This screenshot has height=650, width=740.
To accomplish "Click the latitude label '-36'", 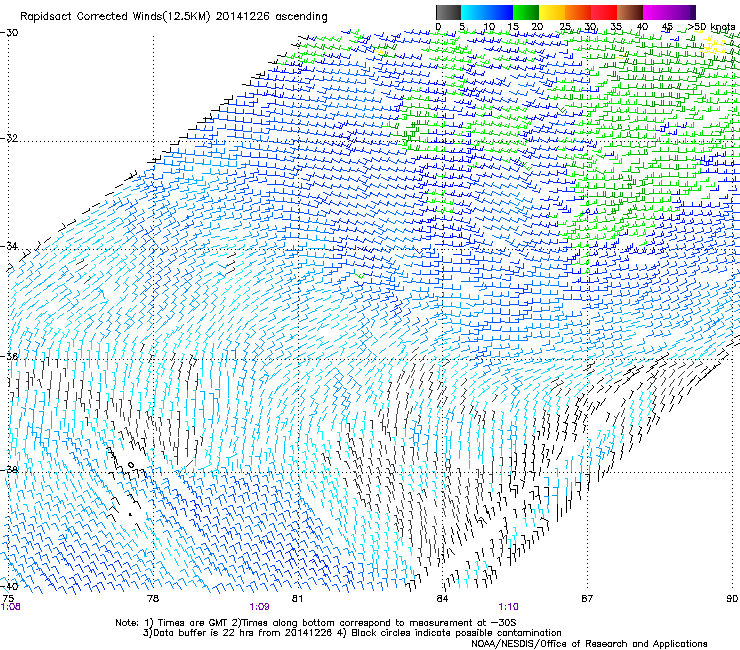I will (9, 356).
